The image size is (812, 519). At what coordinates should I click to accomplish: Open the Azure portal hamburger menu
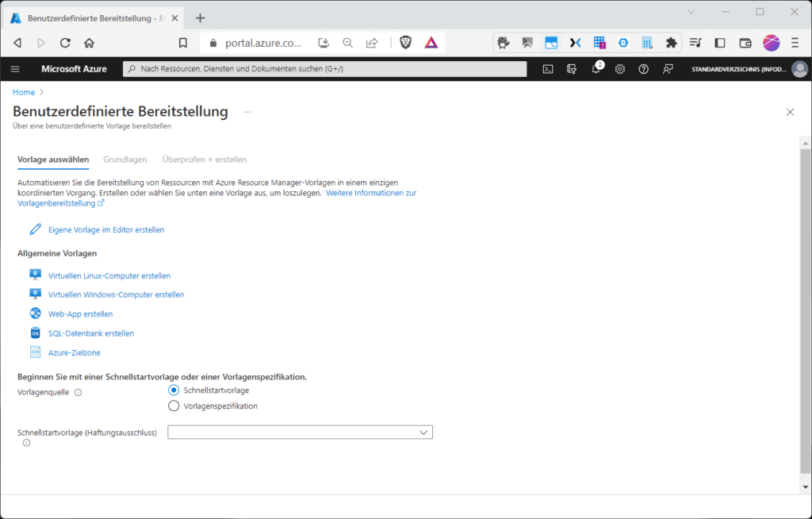[x=15, y=69]
